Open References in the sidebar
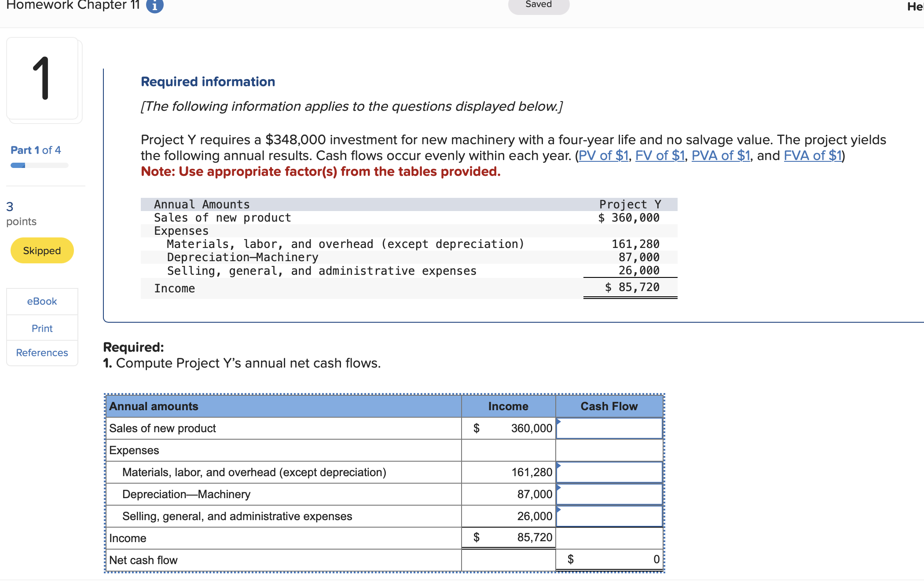924x583 pixels. coord(42,353)
